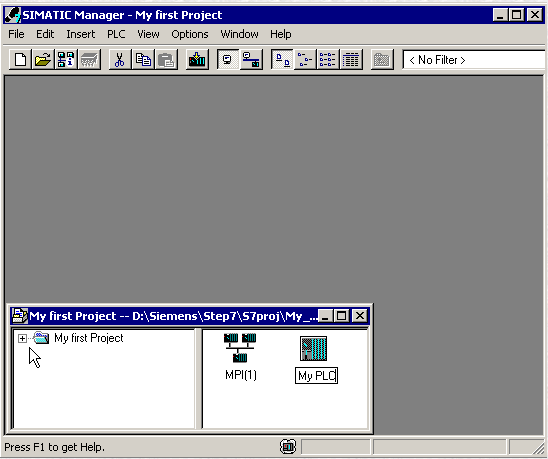
Task: Maximize the My first Project child window
Action: click(x=341, y=316)
